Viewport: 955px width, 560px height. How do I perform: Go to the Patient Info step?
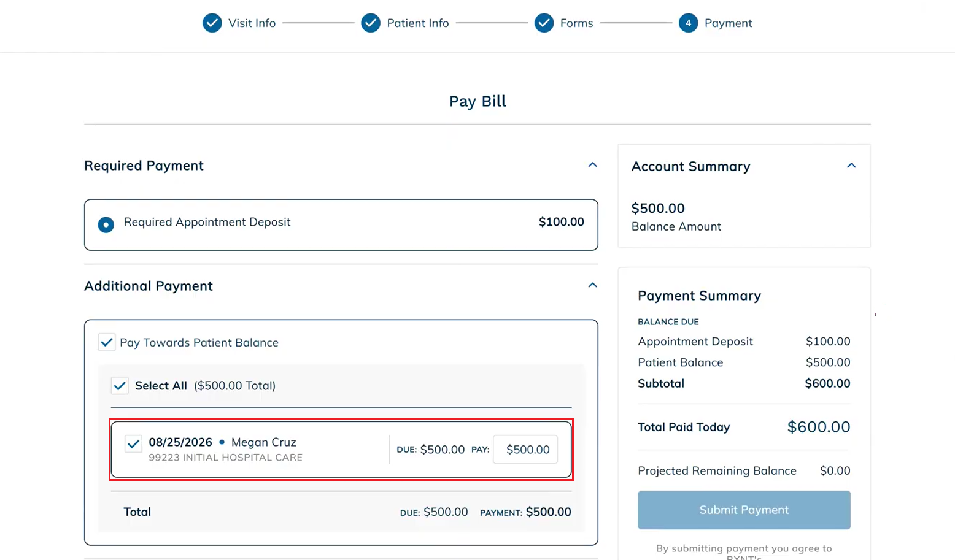click(418, 23)
